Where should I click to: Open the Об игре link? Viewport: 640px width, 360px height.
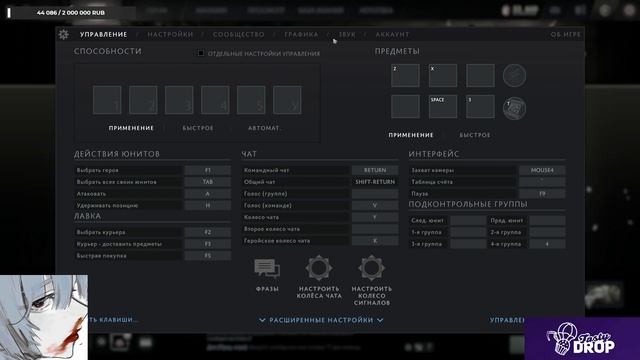[x=565, y=35]
